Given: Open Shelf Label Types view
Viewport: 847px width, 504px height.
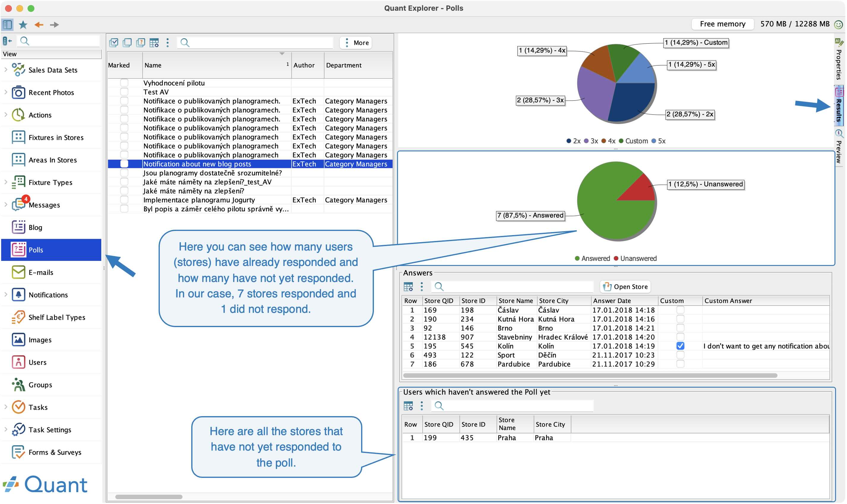Looking at the screenshot, I should tap(51, 317).
